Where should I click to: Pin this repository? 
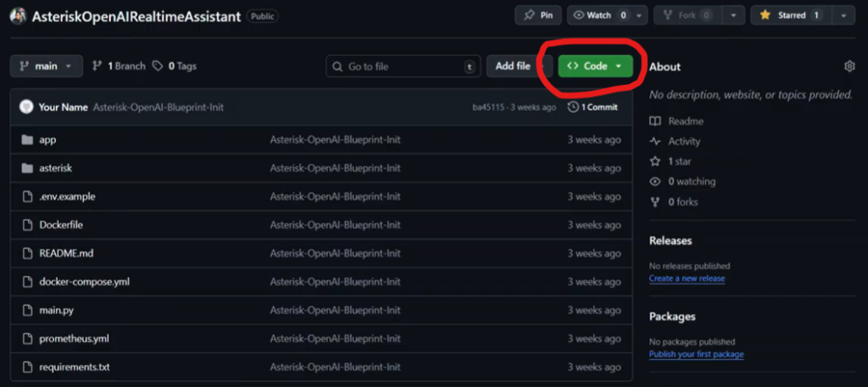click(x=538, y=15)
